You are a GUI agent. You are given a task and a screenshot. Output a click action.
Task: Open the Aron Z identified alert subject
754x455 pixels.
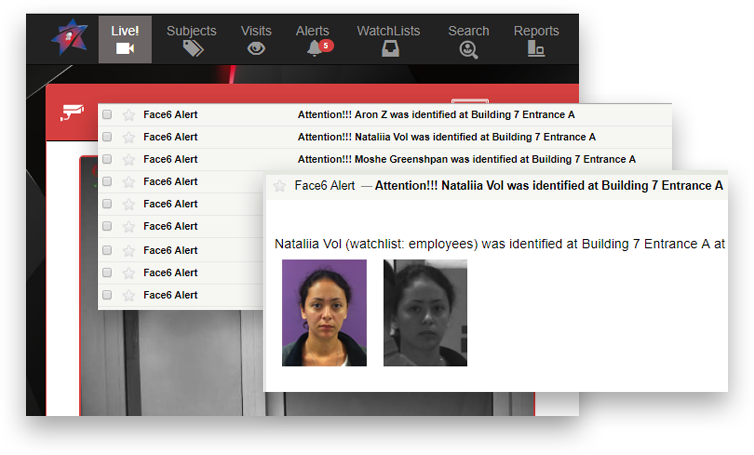tap(436, 114)
